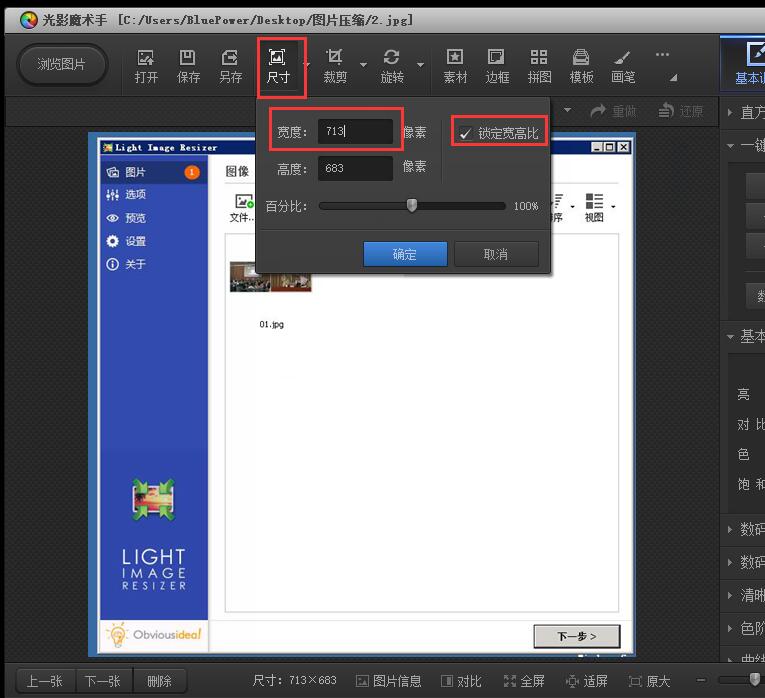The height and width of the screenshot is (698, 765).
Task: Open the dropdown arrow beside 旋转
Action: click(x=420, y=66)
